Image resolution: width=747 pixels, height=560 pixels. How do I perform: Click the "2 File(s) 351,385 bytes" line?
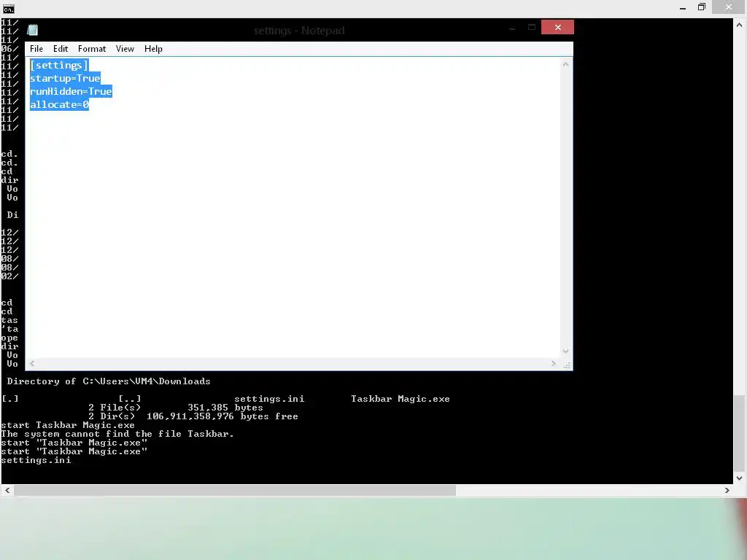point(175,408)
